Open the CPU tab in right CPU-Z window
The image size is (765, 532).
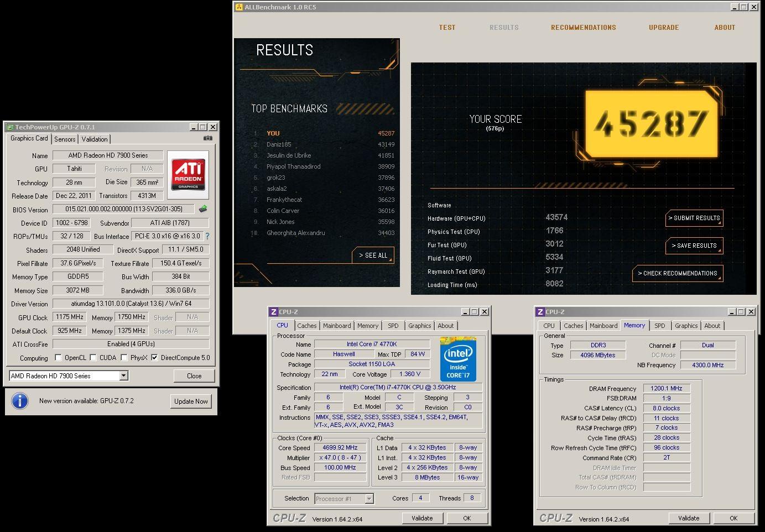point(549,326)
